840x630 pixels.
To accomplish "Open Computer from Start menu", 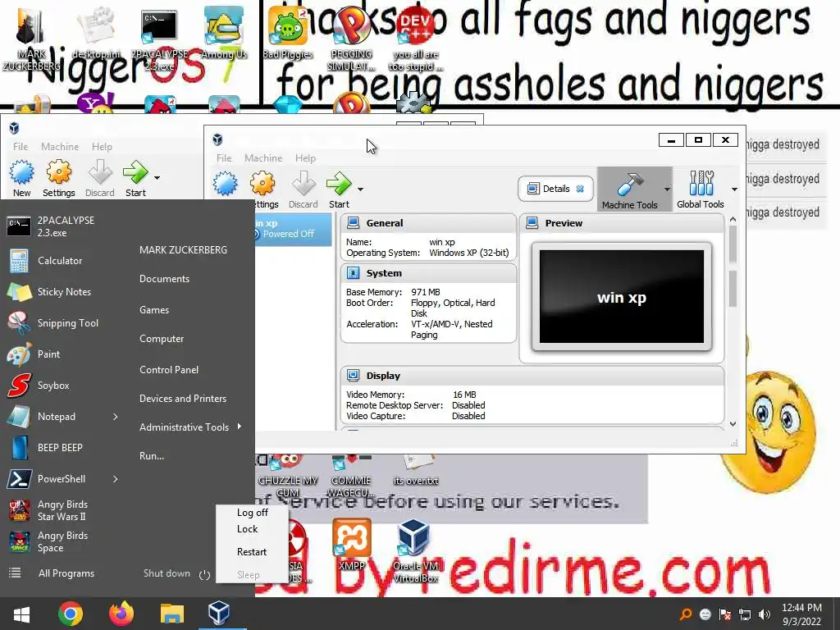I will (162, 339).
